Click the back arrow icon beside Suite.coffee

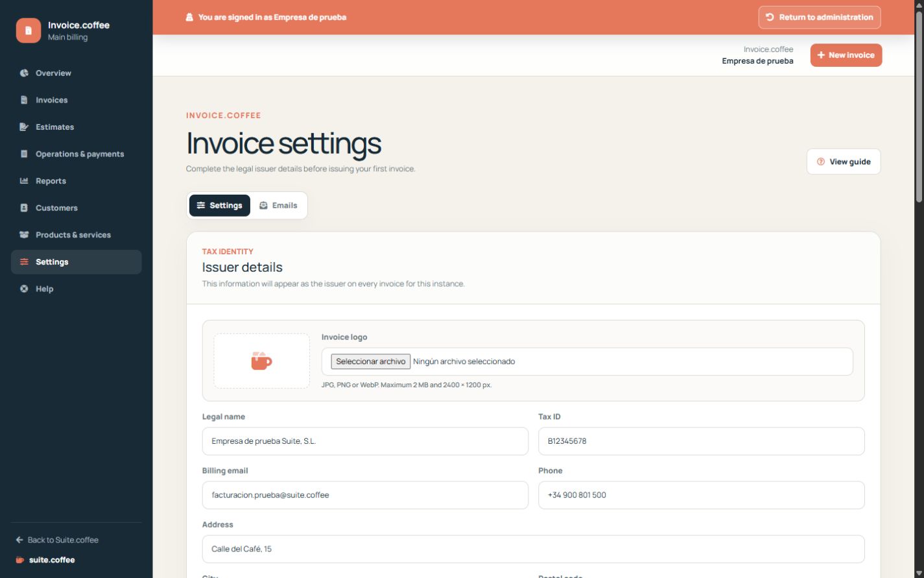(19, 540)
